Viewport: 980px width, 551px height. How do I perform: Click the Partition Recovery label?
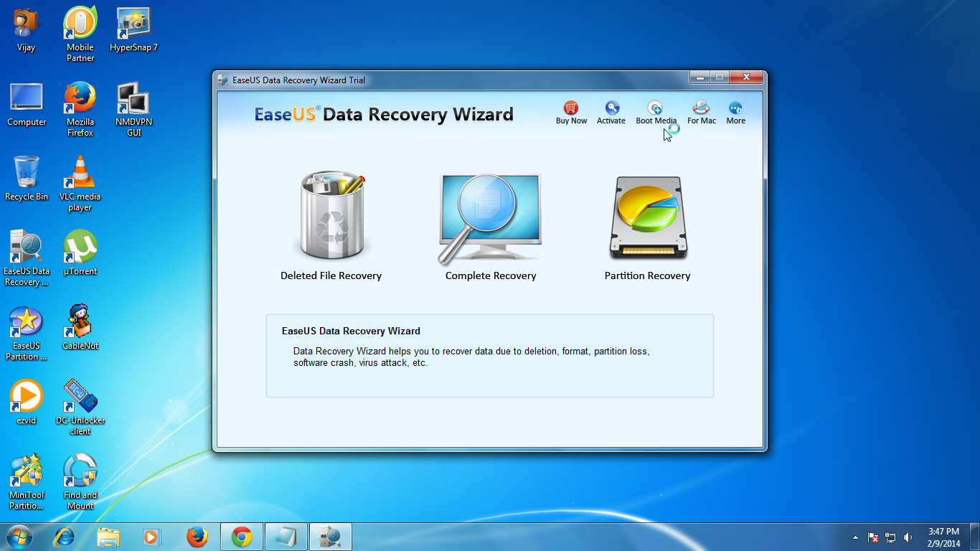pyautogui.click(x=647, y=275)
